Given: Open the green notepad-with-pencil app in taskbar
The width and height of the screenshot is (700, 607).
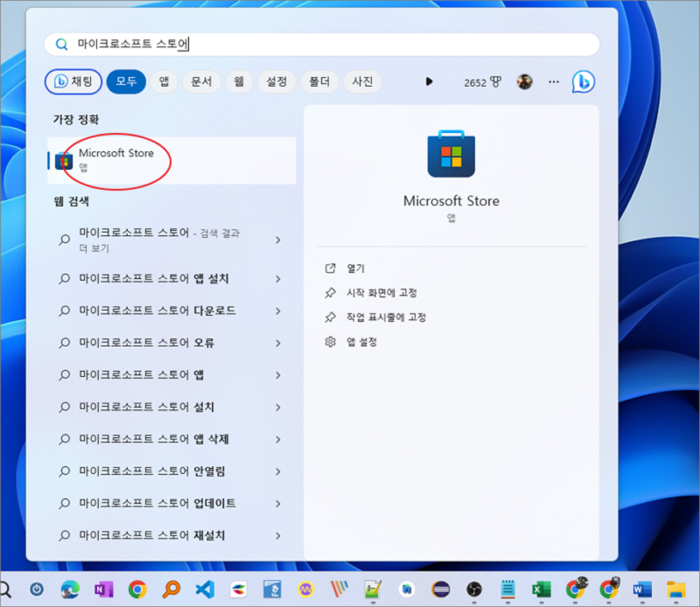Looking at the screenshot, I should [373, 589].
